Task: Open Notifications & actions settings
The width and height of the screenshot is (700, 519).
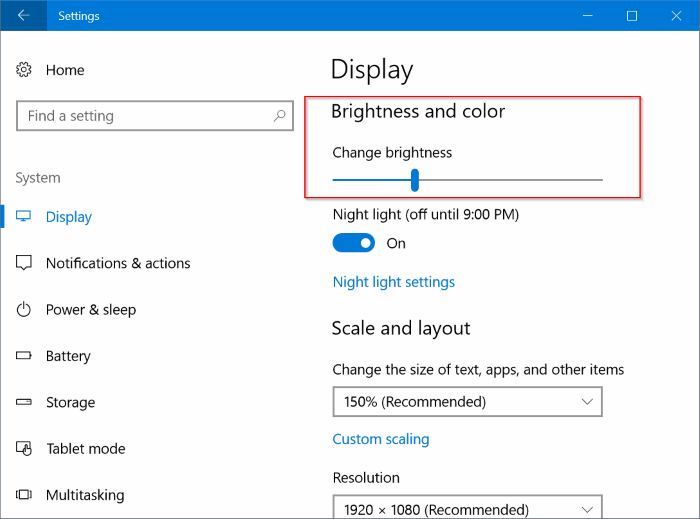Action: pos(118,263)
